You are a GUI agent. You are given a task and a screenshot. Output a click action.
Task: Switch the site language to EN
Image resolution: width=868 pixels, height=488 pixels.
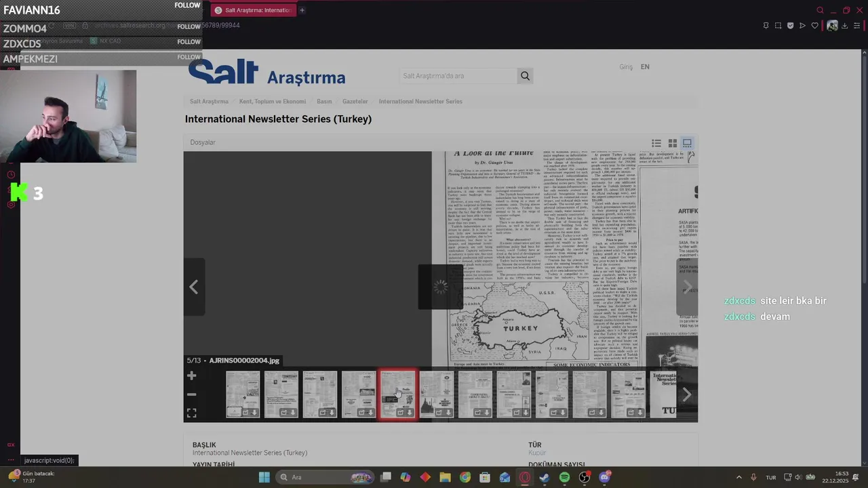(645, 67)
